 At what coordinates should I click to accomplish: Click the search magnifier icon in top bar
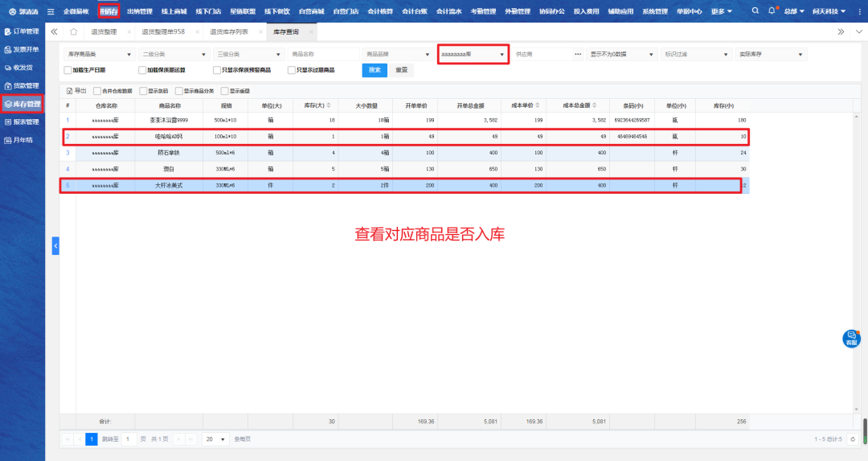[x=755, y=11]
